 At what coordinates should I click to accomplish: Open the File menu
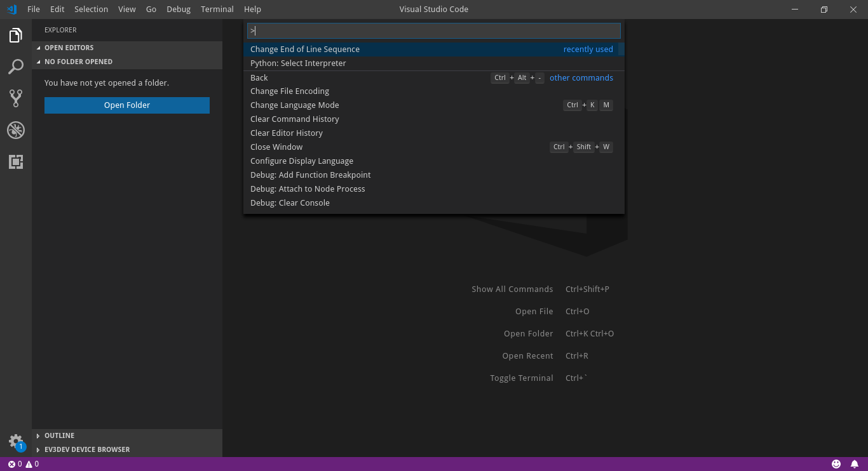pos(34,10)
